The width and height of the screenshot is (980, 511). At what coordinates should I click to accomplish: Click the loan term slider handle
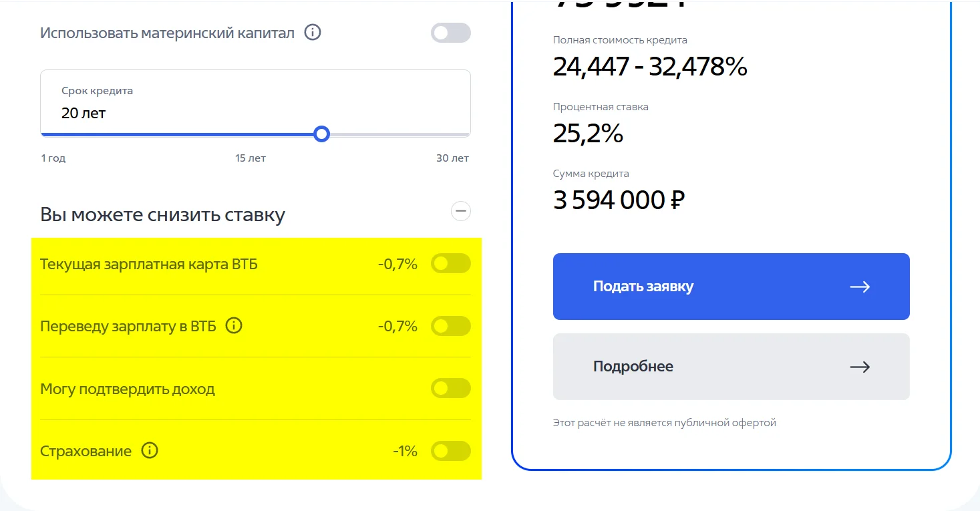coord(321,134)
